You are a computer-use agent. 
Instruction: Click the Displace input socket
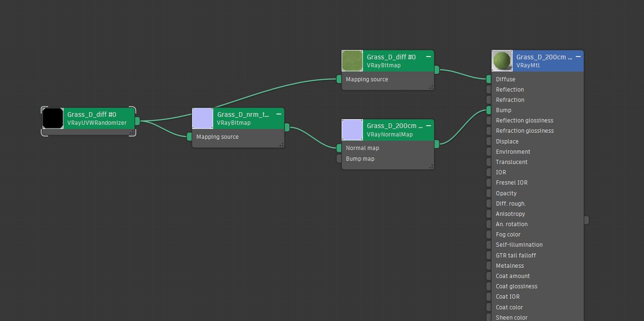488,141
